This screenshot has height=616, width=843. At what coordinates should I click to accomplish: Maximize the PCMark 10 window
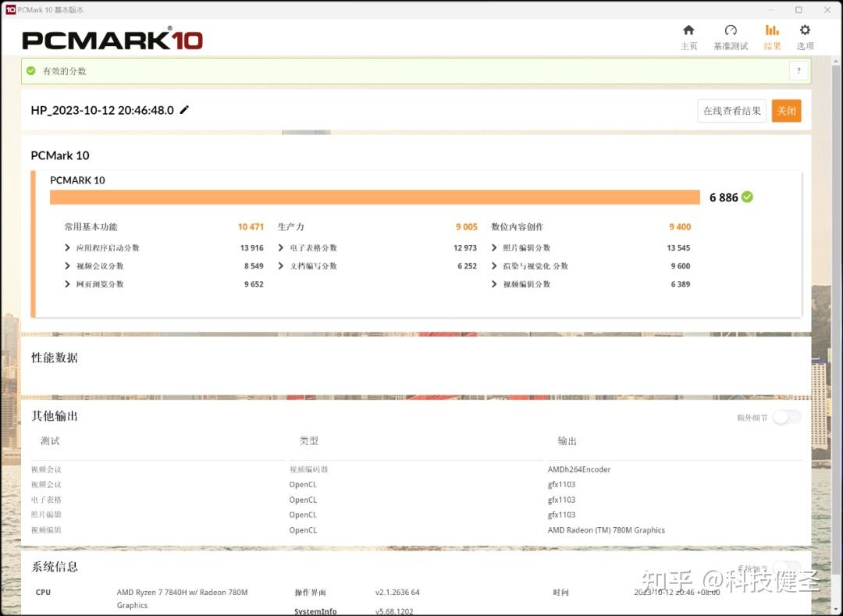point(799,9)
